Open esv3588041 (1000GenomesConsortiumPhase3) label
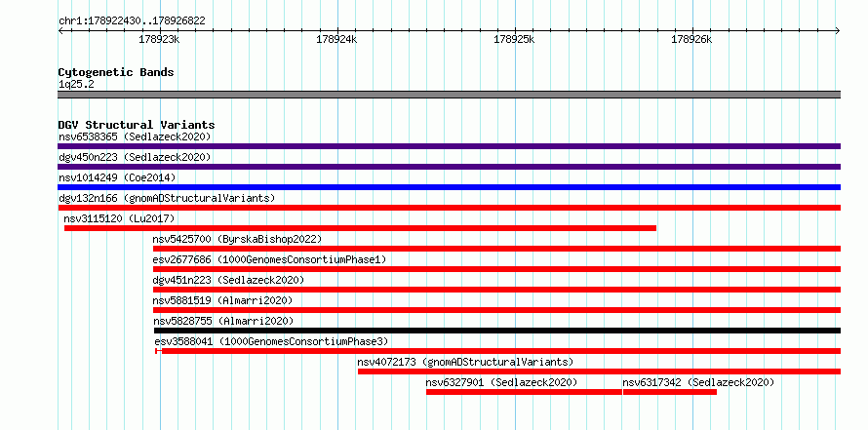Screen dimensions: 868x430 tap(271, 341)
